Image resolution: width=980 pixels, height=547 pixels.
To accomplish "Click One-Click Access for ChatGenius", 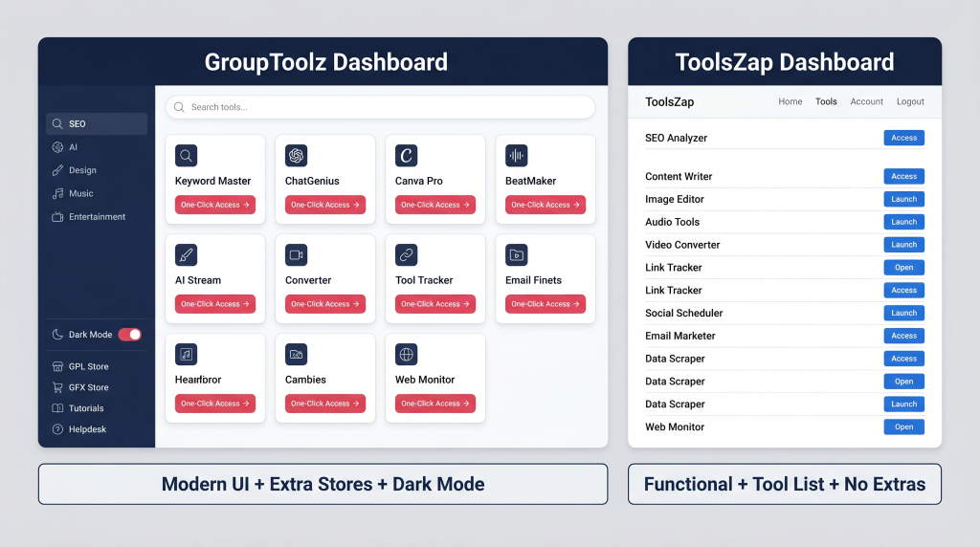I will tap(325, 205).
